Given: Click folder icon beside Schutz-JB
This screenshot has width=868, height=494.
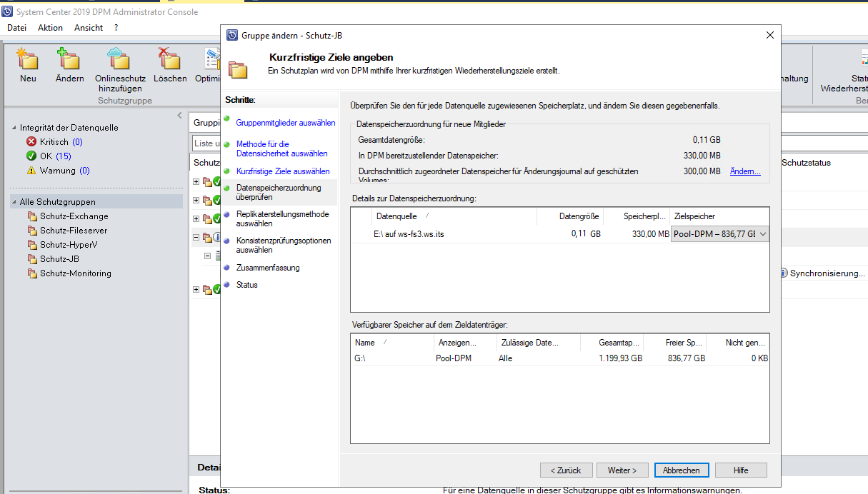Looking at the screenshot, I should (x=32, y=259).
